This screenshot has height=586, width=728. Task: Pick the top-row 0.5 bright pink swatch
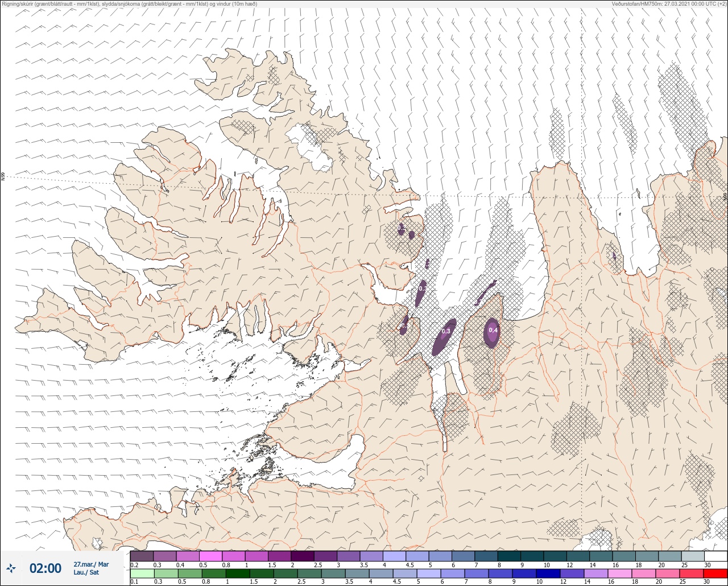[x=210, y=556]
